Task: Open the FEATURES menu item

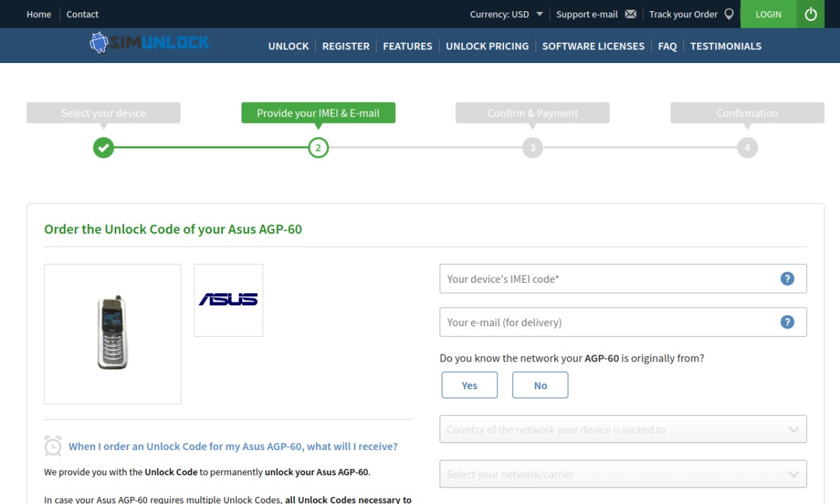Action: 408,46
